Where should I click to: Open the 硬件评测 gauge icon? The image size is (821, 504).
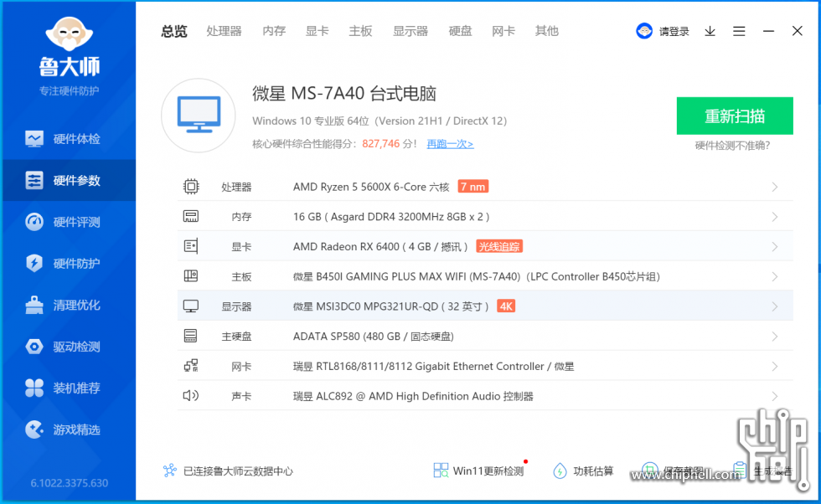[x=34, y=222]
